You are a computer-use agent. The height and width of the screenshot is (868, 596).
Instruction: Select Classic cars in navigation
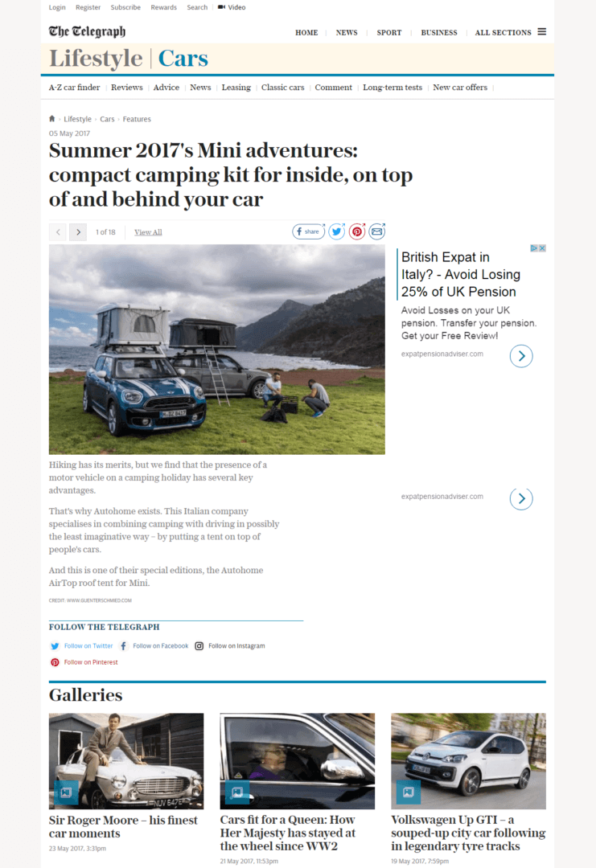[x=282, y=88]
